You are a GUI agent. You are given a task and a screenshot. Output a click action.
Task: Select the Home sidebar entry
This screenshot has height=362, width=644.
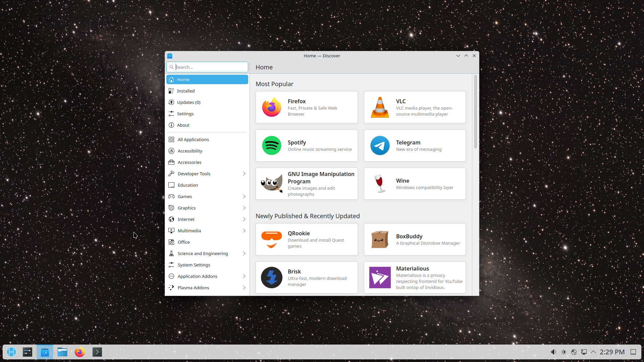(207, 79)
